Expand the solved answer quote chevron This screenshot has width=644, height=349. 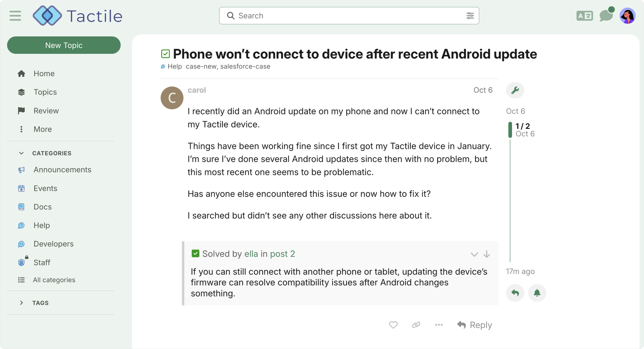tap(474, 254)
